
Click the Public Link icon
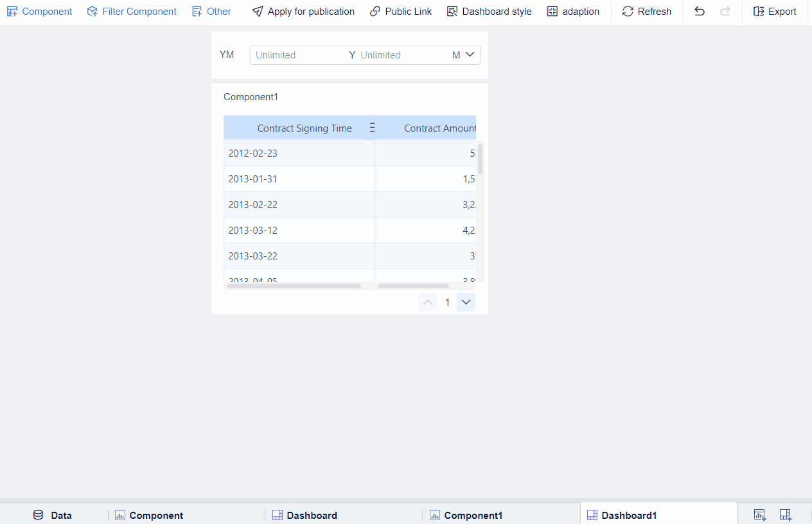pyautogui.click(x=374, y=11)
